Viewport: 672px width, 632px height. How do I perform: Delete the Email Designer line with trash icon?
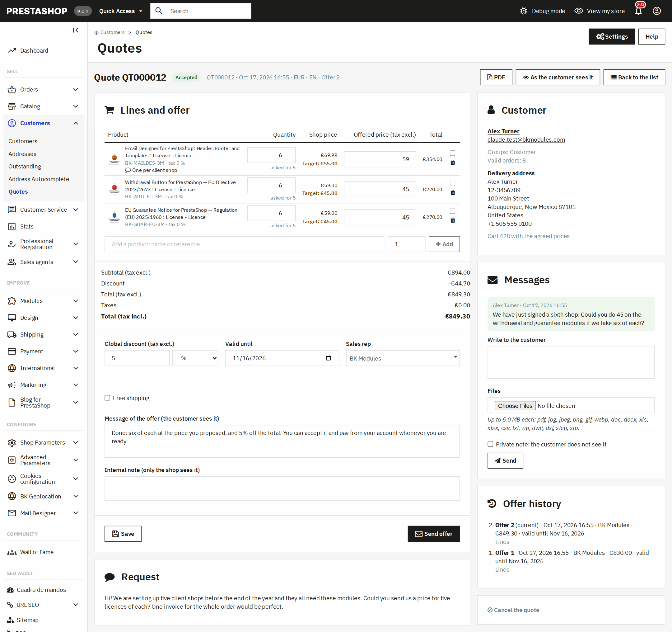[453, 163]
